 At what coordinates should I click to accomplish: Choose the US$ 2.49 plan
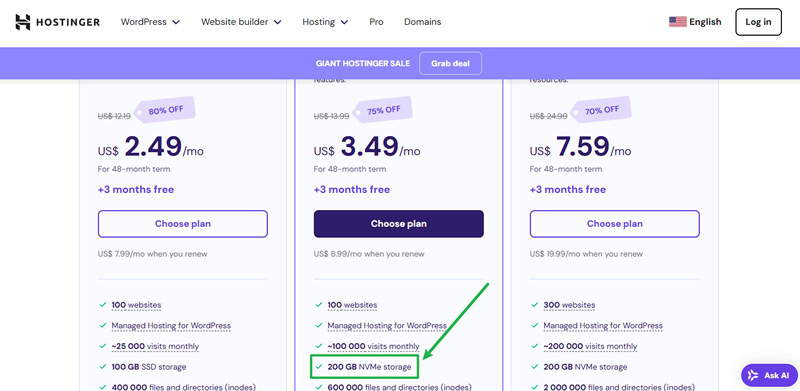183,224
